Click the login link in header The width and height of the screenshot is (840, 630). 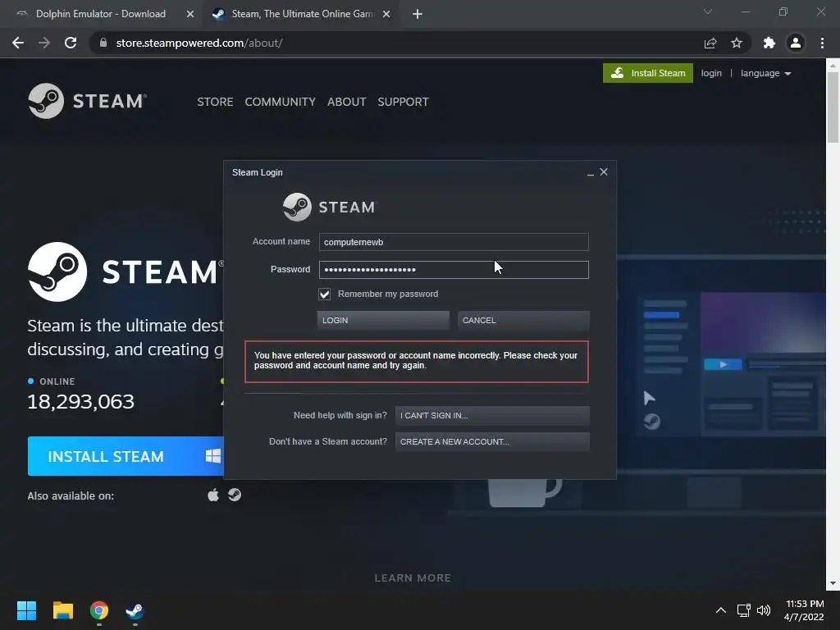pos(711,73)
